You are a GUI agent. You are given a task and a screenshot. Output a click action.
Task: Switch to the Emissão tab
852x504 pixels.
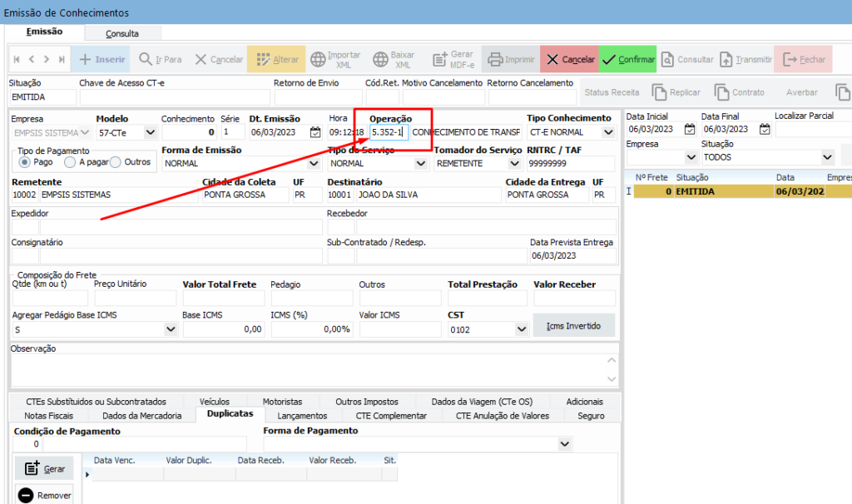point(45,32)
